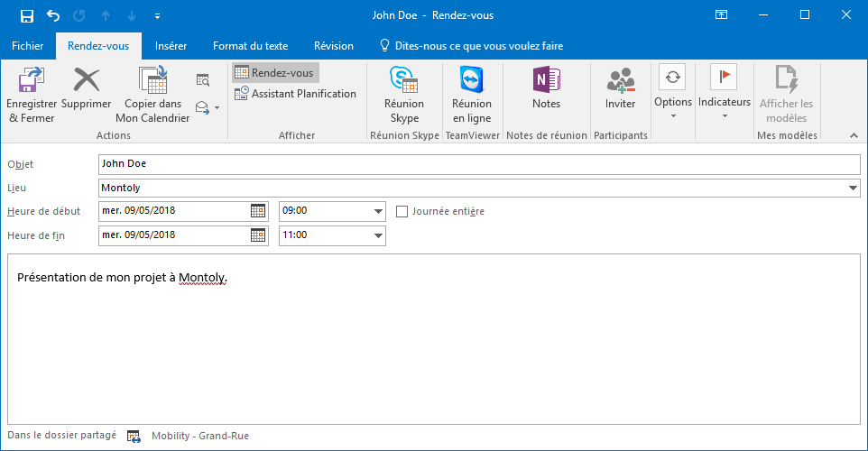Open OneNote meeting Notes
The image size is (868, 451).
pos(546,81)
